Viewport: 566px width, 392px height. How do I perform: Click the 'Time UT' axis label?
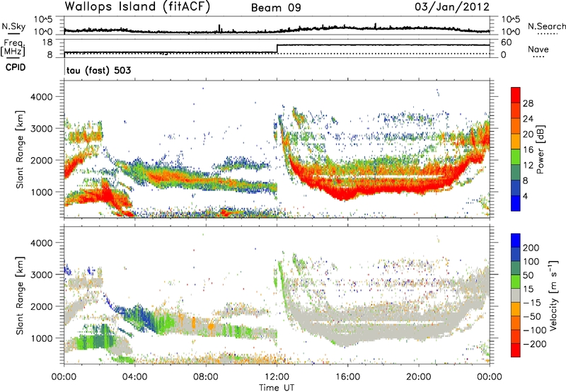point(277,388)
